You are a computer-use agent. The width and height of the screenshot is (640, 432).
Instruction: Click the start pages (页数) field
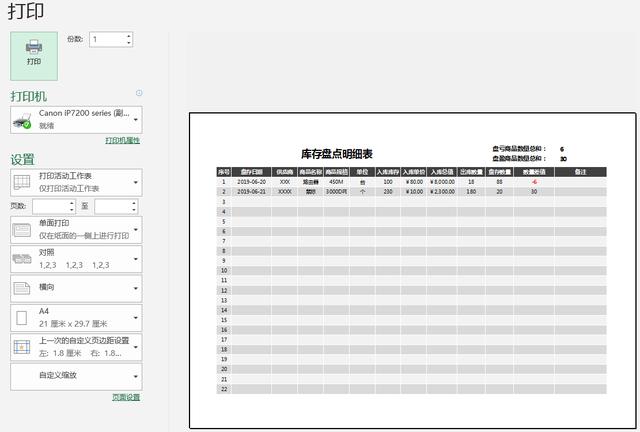coord(51,206)
